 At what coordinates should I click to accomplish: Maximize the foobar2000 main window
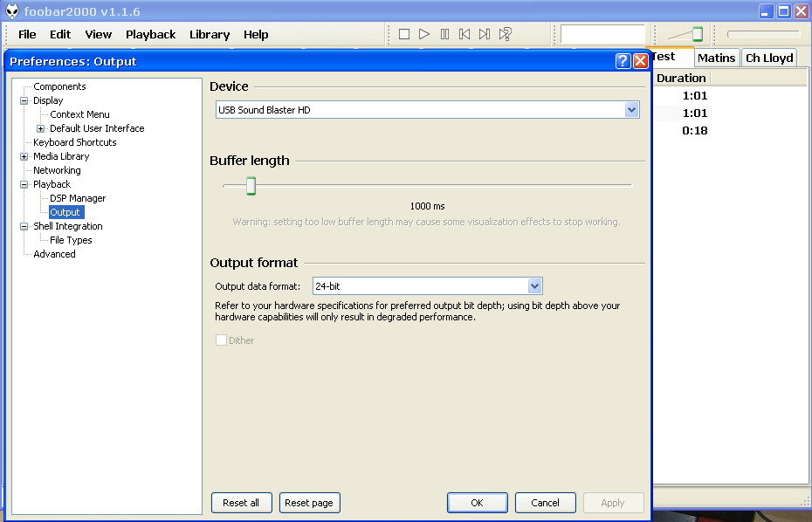(784, 11)
